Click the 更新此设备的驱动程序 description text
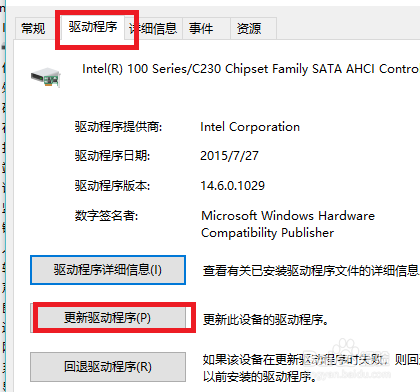The width and height of the screenshot is (420, 392). (x=266, y=320)
